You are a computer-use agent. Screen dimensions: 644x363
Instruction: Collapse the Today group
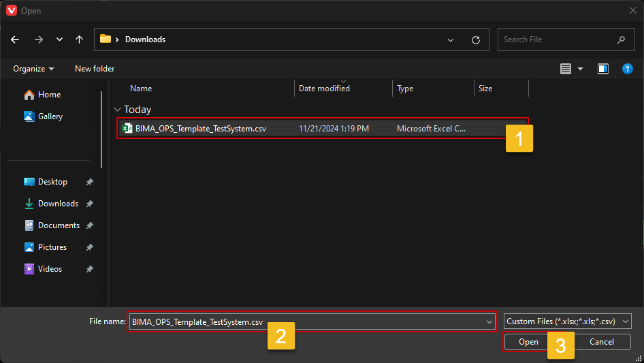[x=118, y=110]
